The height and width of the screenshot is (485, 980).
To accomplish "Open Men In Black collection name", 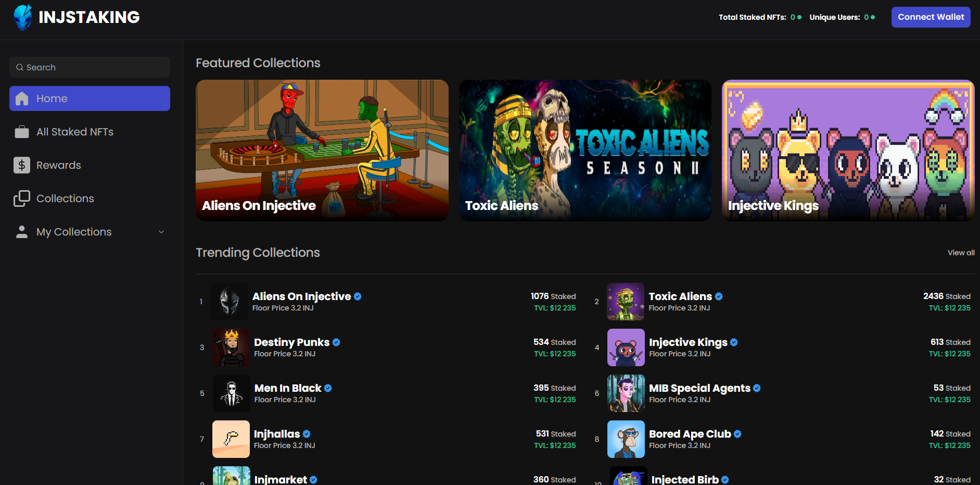I will (x=288, y=388).
